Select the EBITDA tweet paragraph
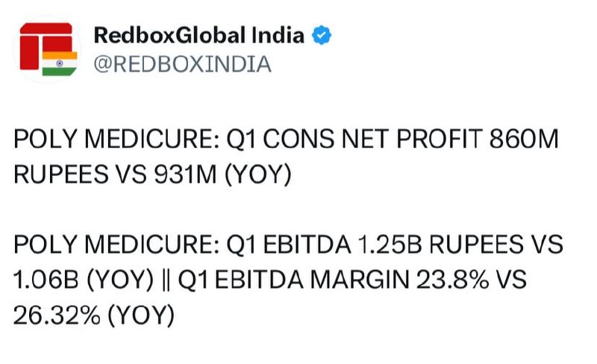The image size is (597, 364). tap(288, 280)
